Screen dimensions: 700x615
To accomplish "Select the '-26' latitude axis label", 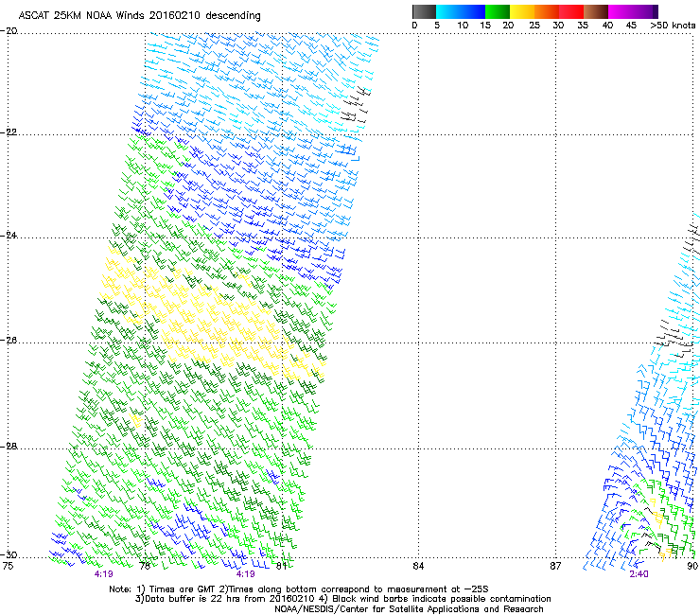I will tap(9, 341).
